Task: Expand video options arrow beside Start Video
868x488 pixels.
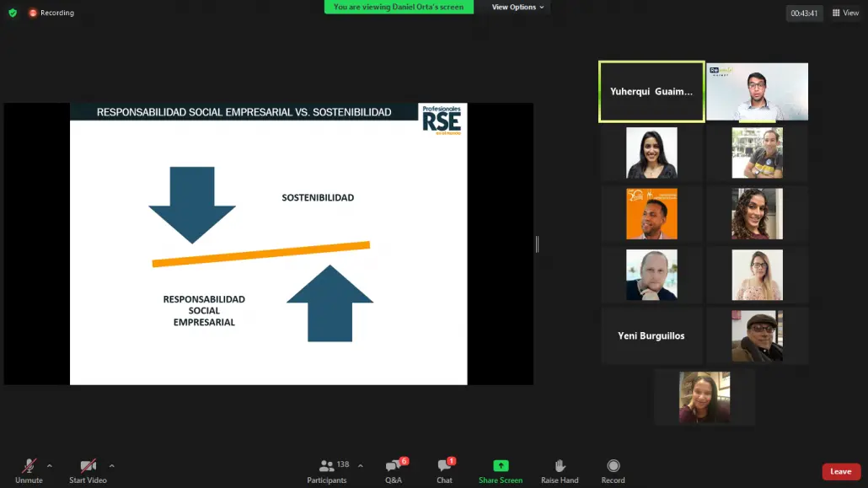Action: pos(111,466)
